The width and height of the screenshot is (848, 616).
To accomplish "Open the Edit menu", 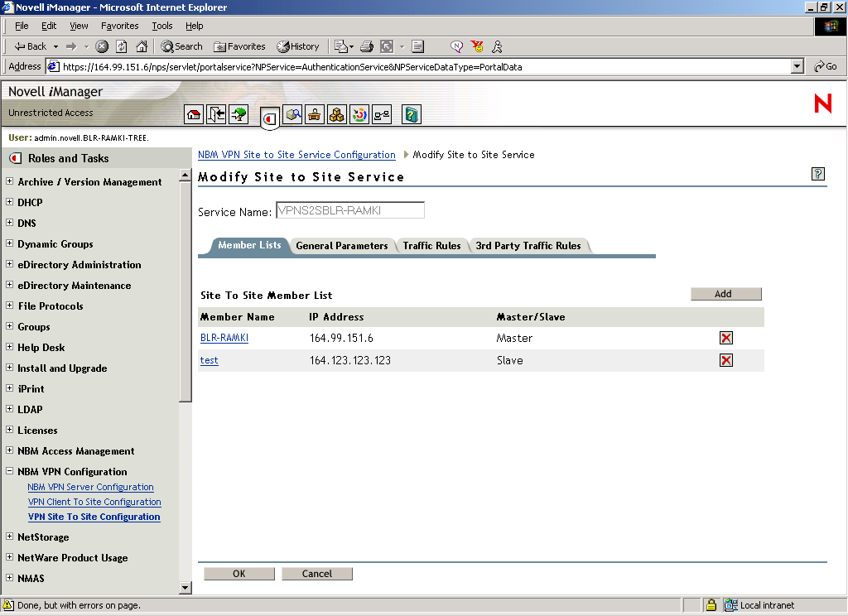I will point(49,26).
